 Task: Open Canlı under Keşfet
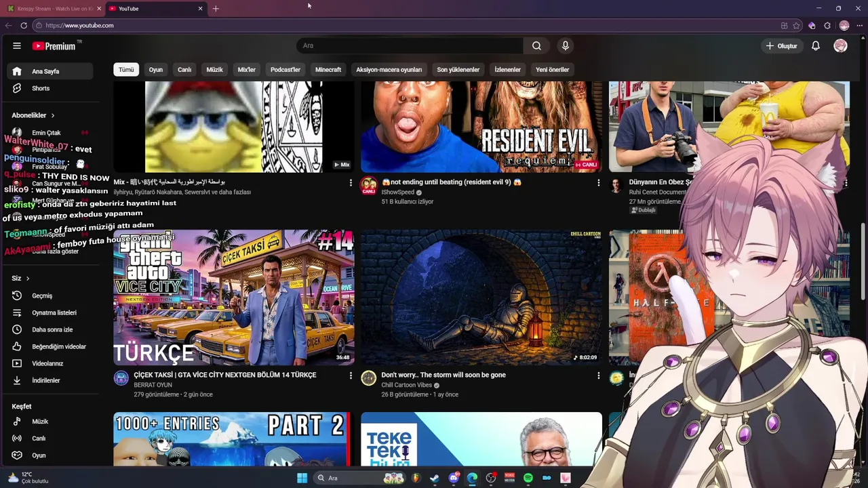(50, 438)
